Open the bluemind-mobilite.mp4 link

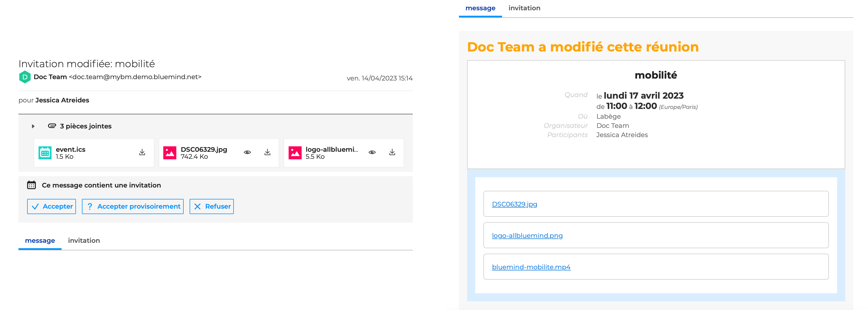[531, 267]
